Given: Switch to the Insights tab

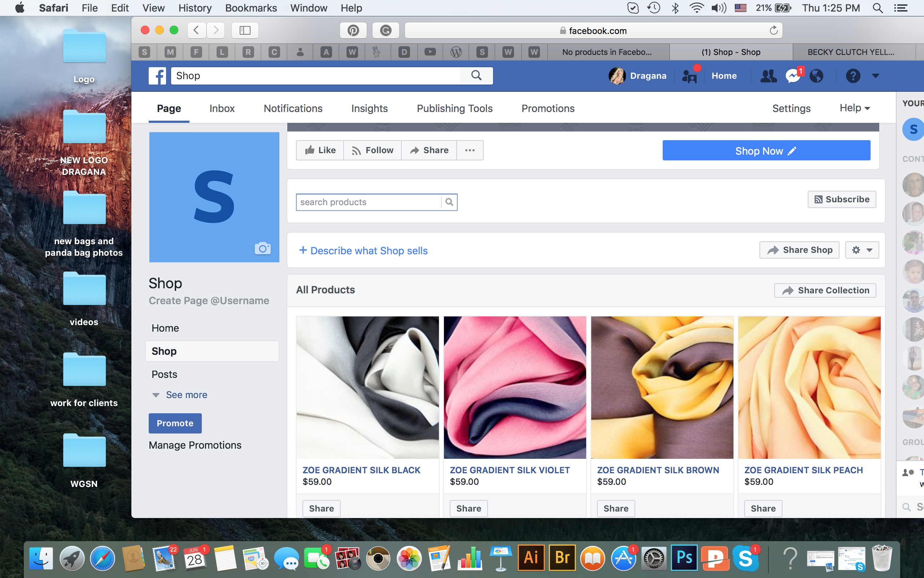Looking at the screenshot, I should pos(369,109).
